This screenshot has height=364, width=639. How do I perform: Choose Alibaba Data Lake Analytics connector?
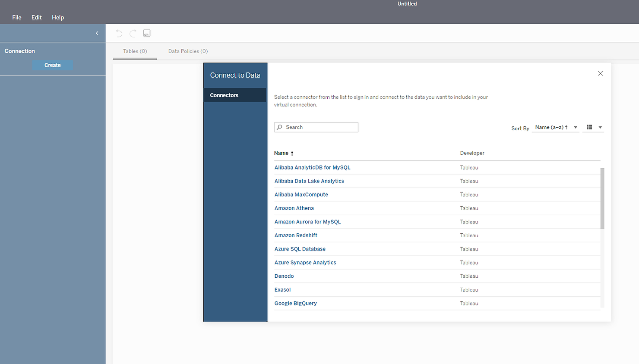pos(309,181)
